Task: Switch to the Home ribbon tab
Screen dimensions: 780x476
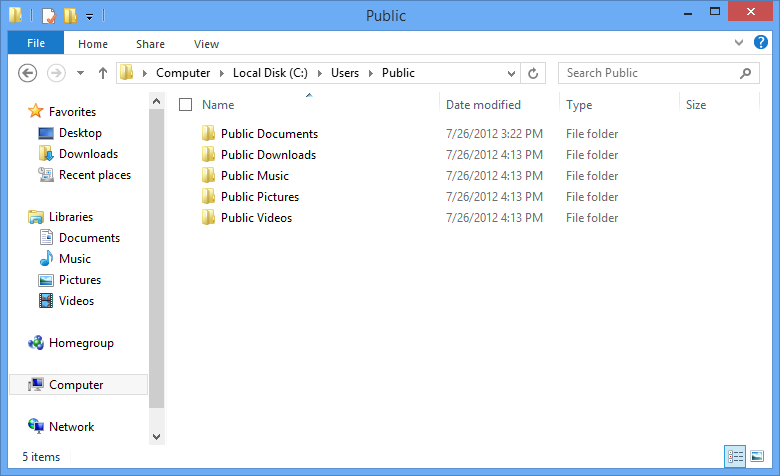Action: point(93,44)
